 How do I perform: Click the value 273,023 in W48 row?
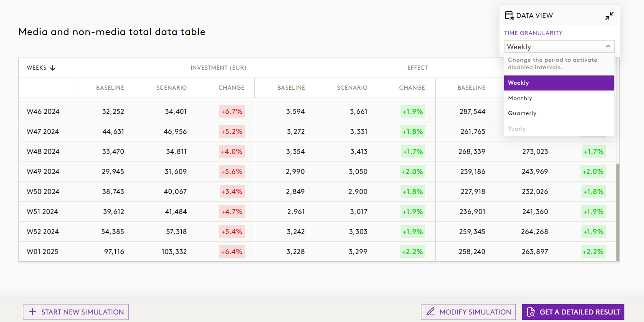[x=535, y=152]
